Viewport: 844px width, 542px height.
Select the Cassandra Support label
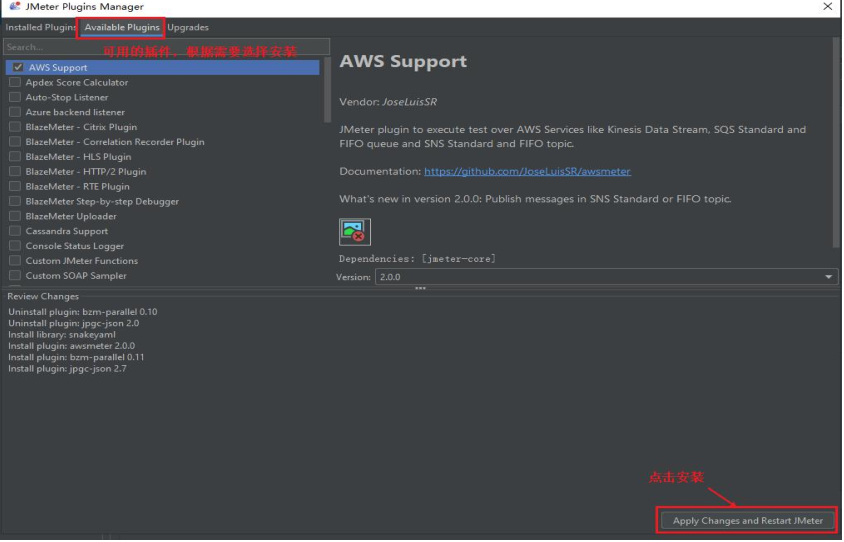67,231
